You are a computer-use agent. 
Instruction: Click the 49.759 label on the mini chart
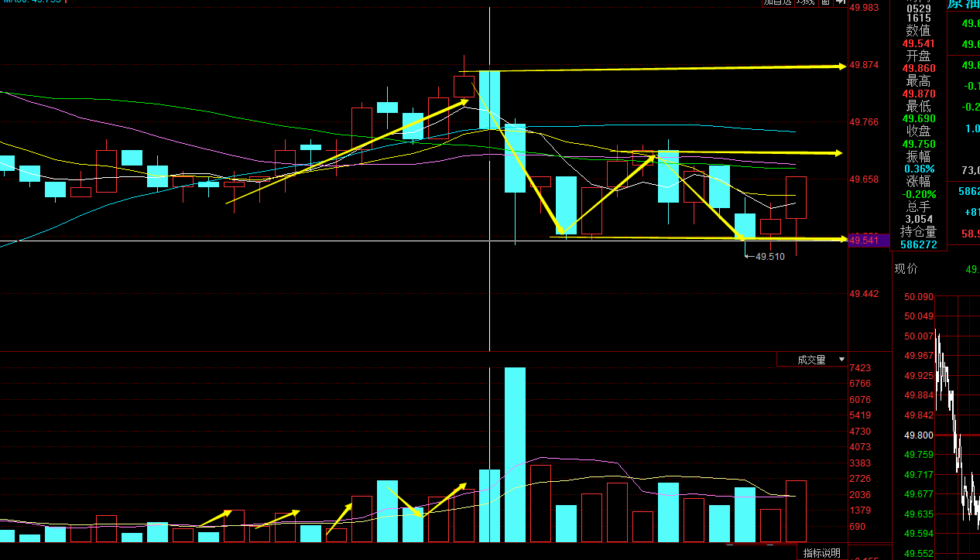[919, 455]
